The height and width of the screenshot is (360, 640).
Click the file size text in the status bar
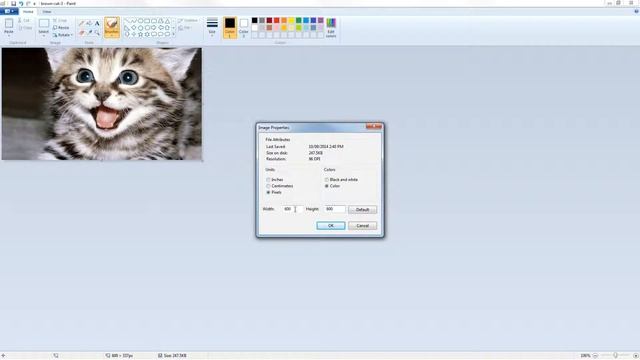click(176, 356)
